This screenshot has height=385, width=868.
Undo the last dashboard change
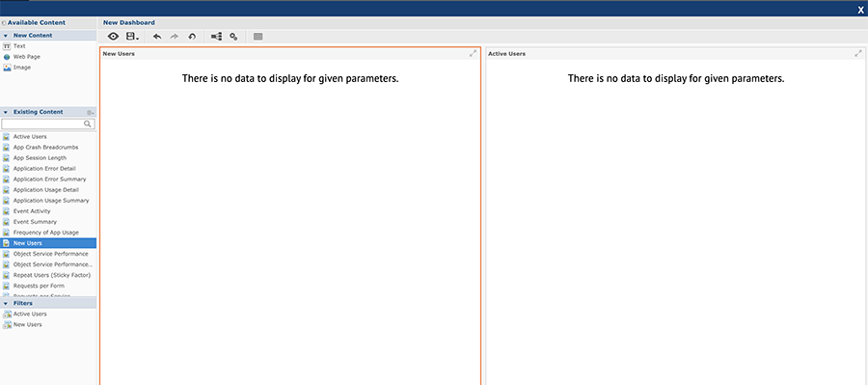[x=157, y=37]
